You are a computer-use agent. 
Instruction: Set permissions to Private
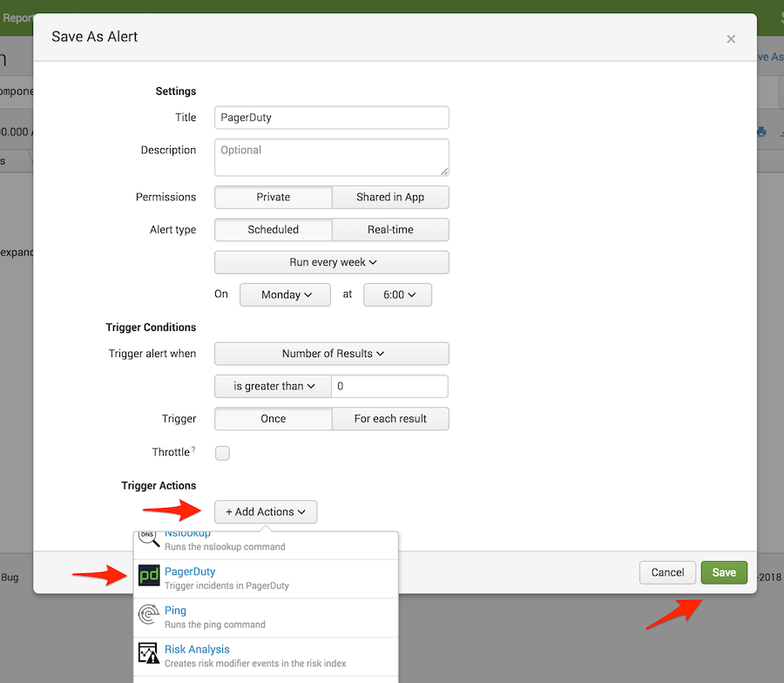tap(273, 197)
